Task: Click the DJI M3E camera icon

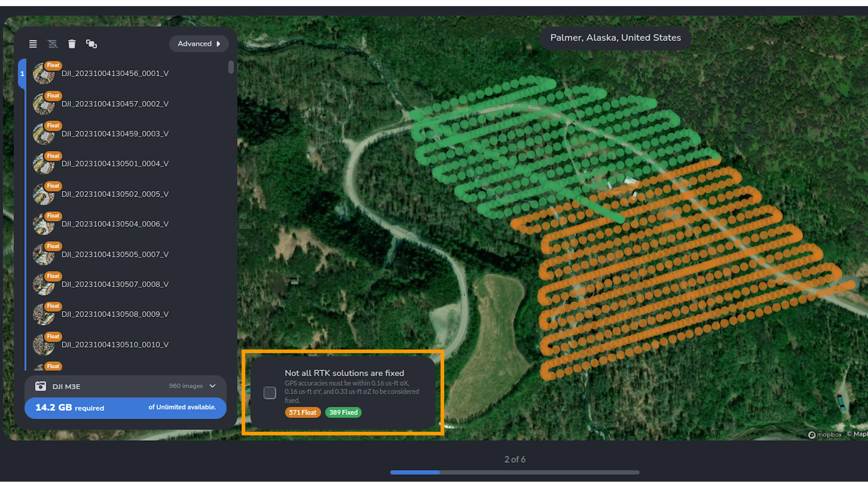Action: pos(40,386)
